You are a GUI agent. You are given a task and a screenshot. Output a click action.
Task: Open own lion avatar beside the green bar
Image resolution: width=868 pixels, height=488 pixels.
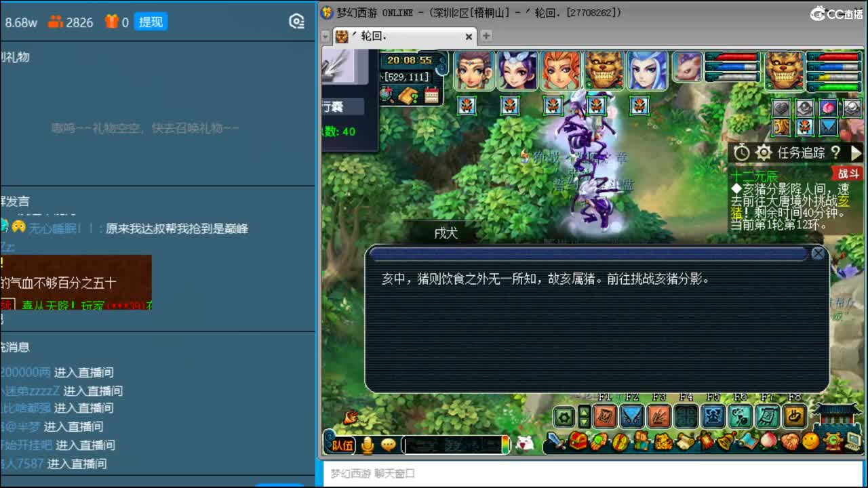click(x=785, y=70)
